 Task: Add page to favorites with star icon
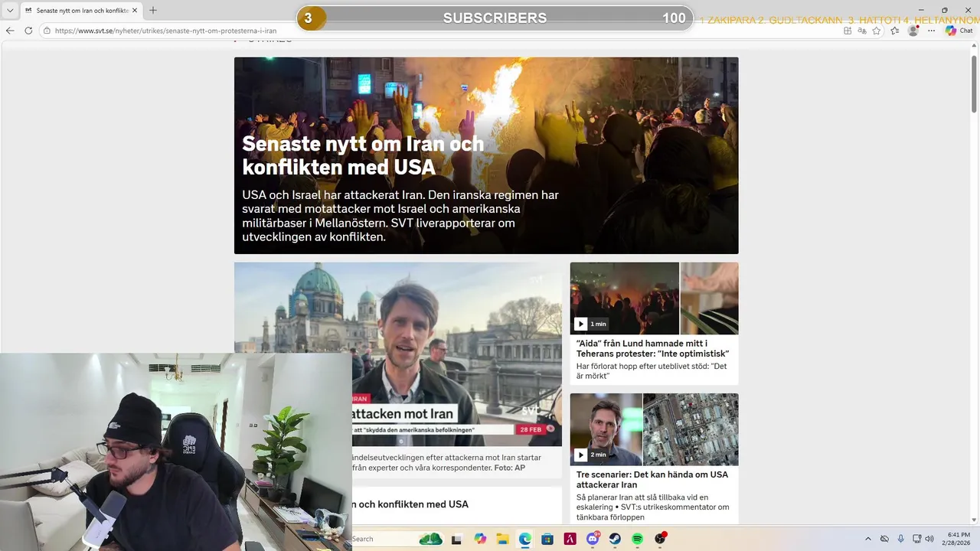(x=877, y=31)
